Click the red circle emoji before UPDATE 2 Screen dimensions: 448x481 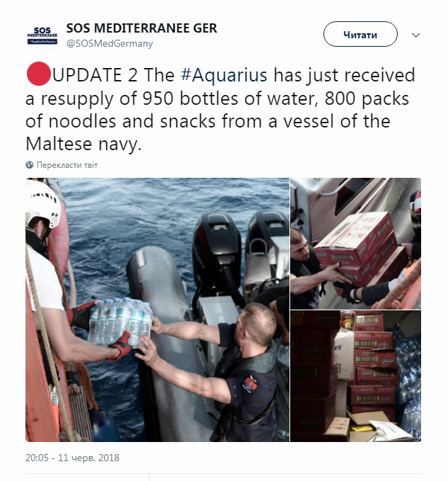click(39, 74)
